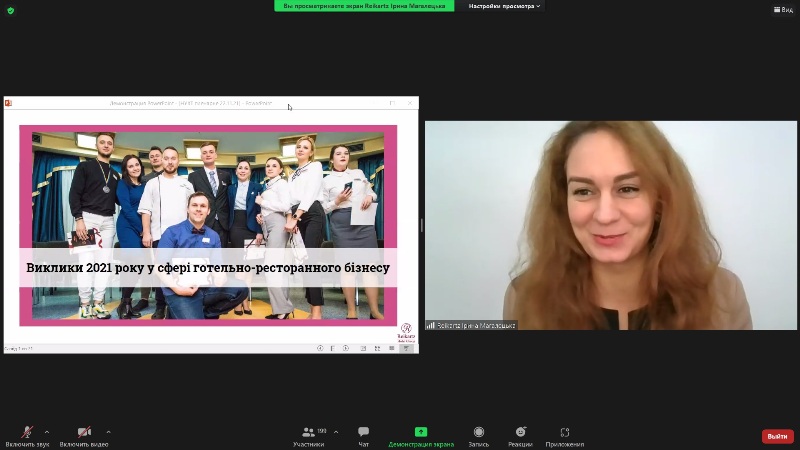Click the slide title about 2021 challenges

click(x=208, y=268)
